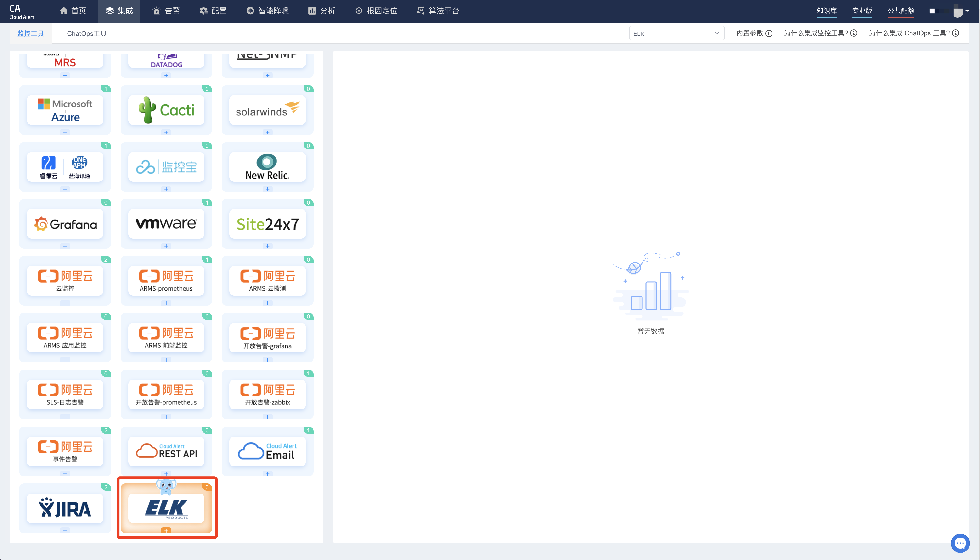Select the Microsoft Azure integration card
980x560 pixels.
click(65, 110)
